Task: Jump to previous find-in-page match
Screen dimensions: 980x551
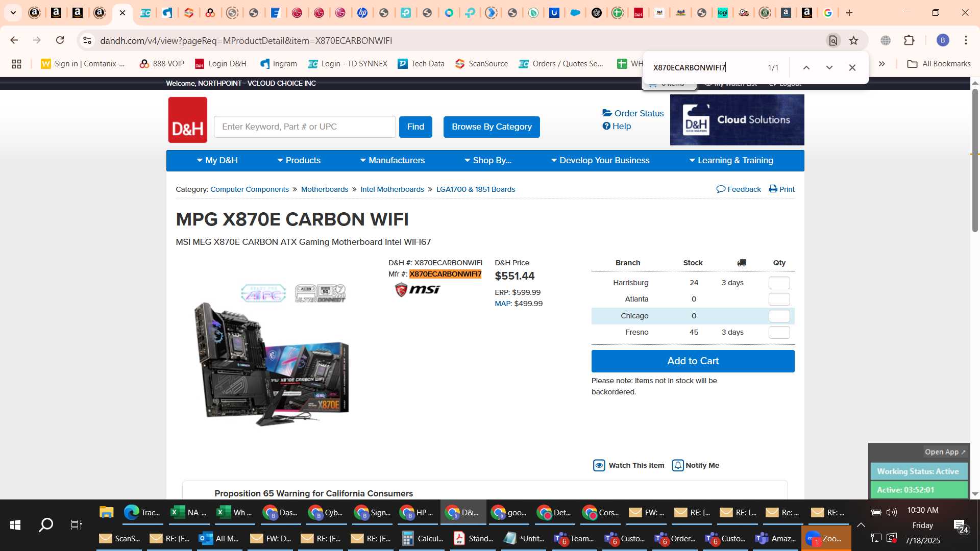Action: 806,67
